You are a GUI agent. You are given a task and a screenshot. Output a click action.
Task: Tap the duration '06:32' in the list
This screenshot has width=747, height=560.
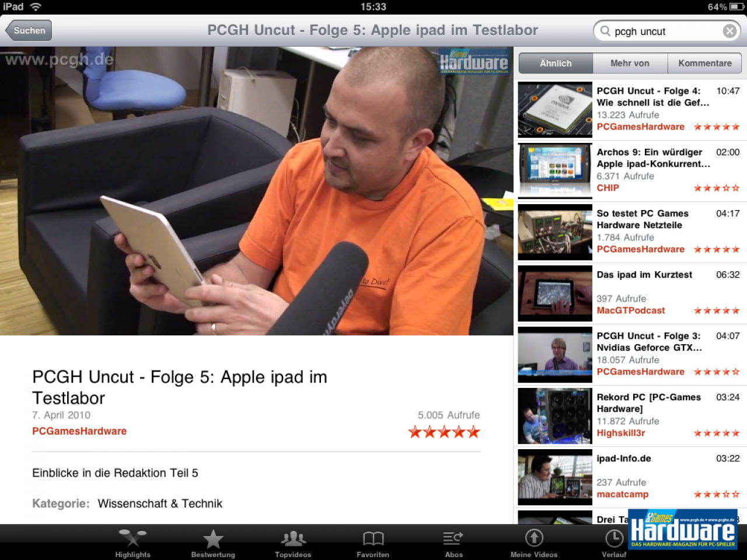tap(728, 275)
